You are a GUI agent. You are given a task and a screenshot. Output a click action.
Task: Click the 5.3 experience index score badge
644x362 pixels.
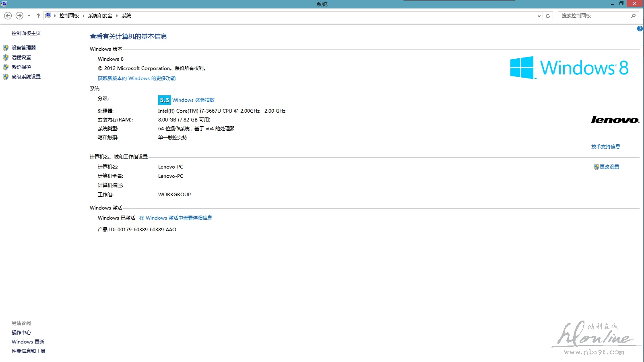(164, 100)
